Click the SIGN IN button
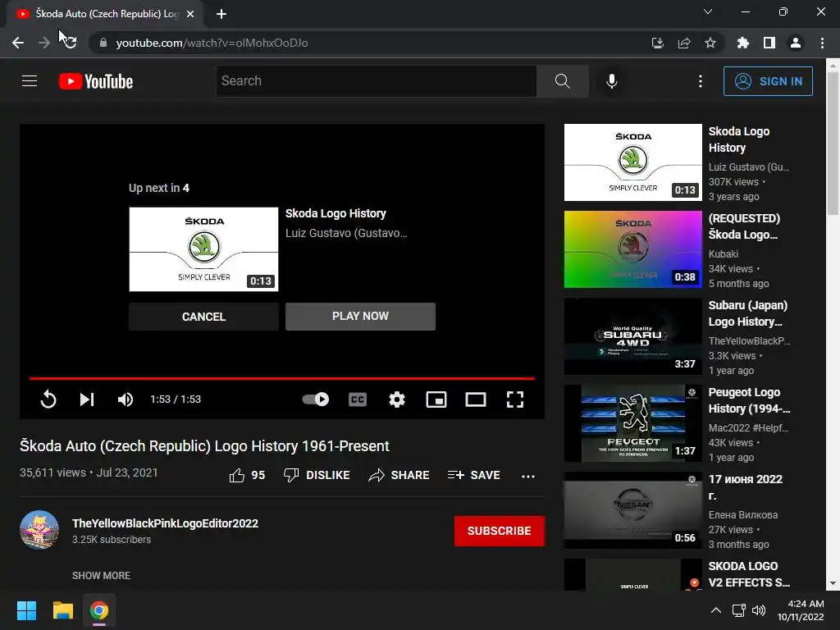Screen dimensions: 840x630 pyautogui.click(x=768, y=81)
